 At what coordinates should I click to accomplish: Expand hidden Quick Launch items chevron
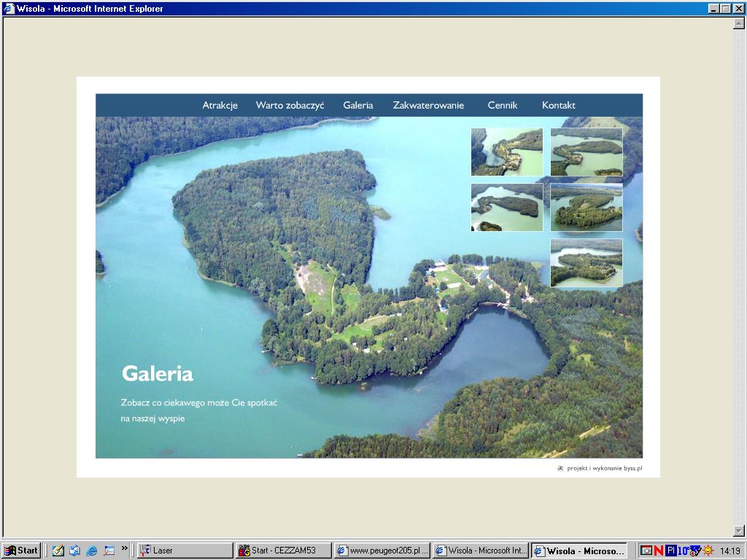tap(125, 548)
